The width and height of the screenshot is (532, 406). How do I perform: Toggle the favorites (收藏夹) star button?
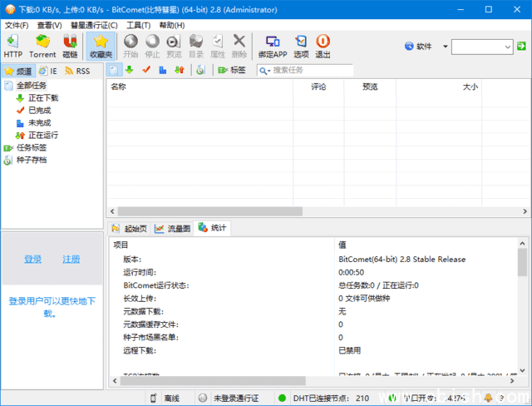point(101,45)
